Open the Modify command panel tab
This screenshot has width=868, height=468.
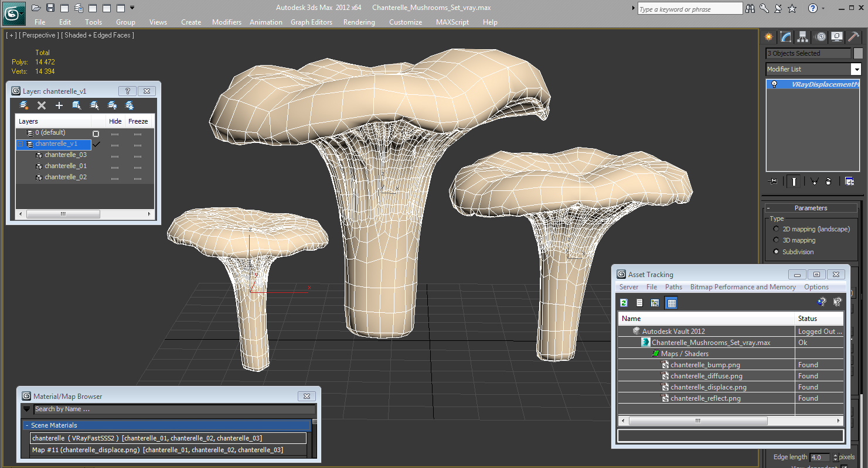[786, 37]
